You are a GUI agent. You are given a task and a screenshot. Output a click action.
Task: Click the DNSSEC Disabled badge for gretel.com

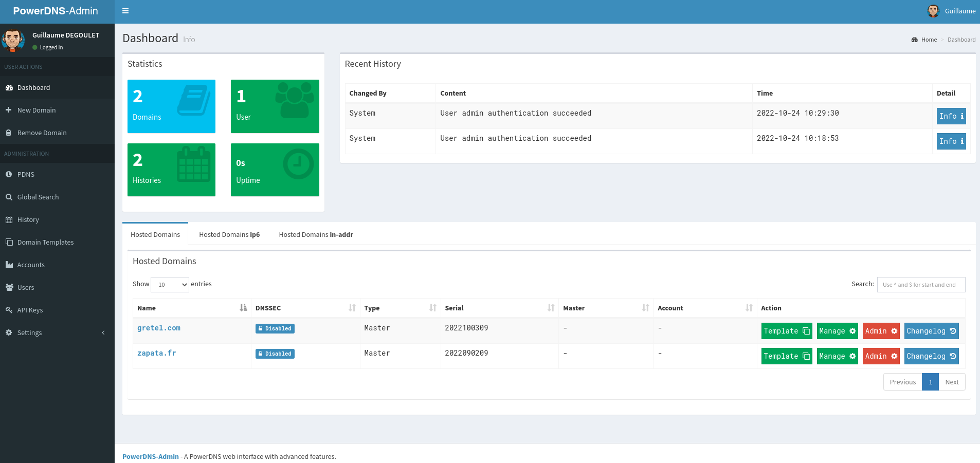pos(275,329)
